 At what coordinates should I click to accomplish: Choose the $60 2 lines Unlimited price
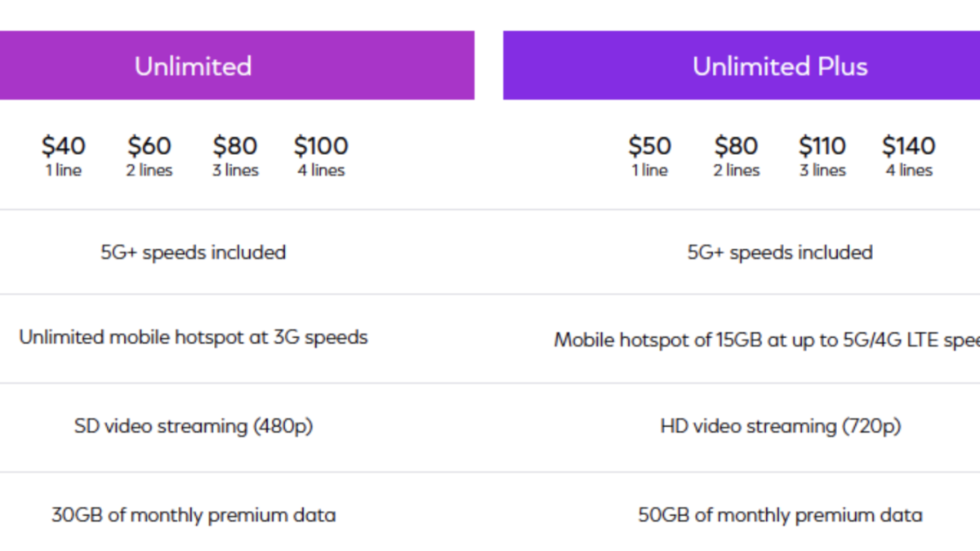pos(149,147)
